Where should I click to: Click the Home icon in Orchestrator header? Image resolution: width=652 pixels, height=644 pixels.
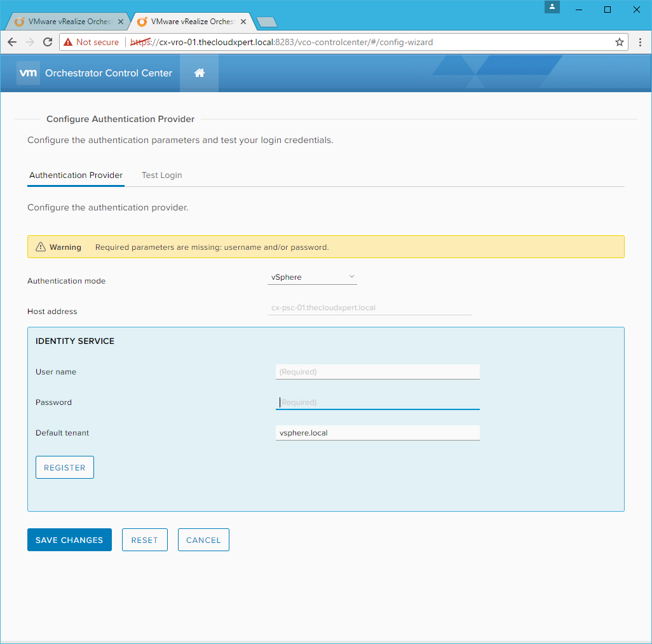199,73
